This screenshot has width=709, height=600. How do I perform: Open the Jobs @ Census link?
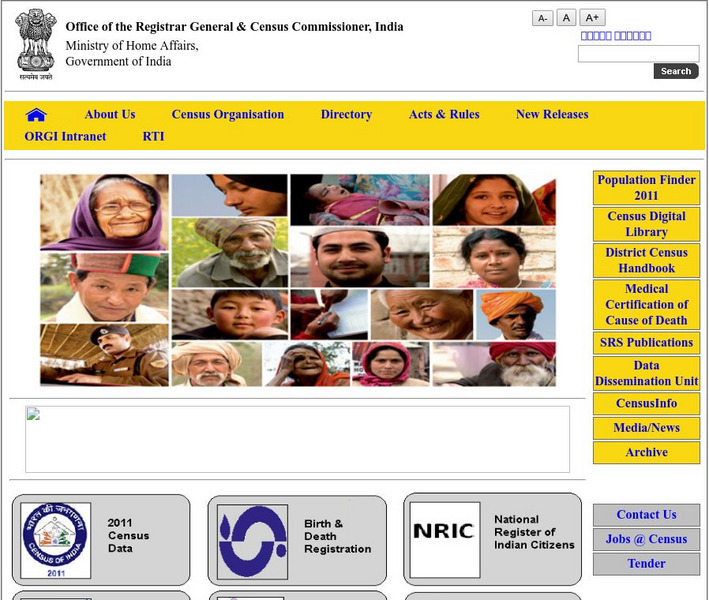pos(646,539)
